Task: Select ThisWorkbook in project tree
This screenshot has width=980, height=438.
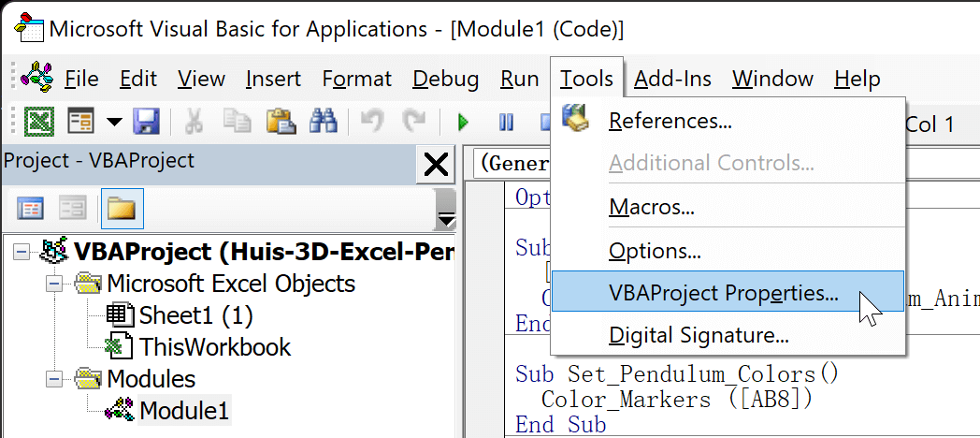Action: click(215, 346)
